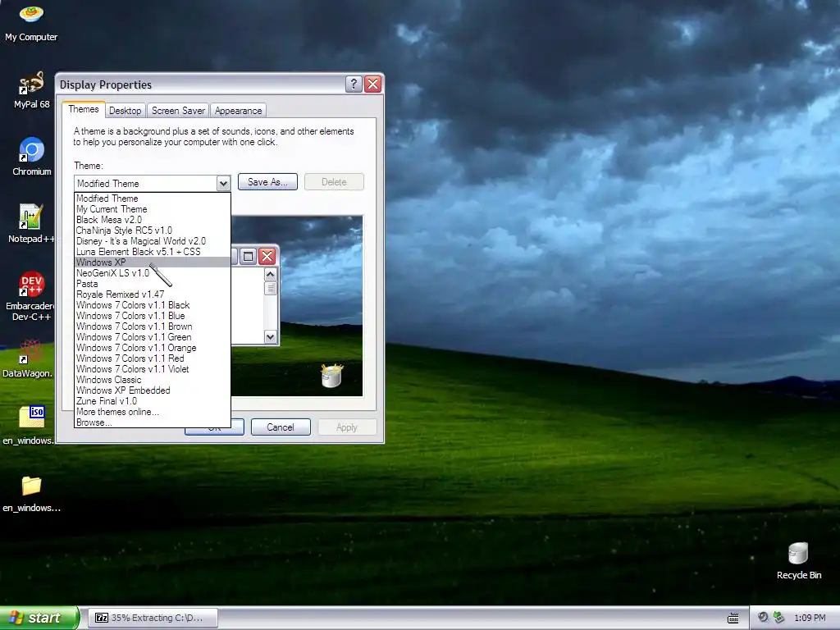
Task: Choose the Pasta theme
Action: (153, 284)
